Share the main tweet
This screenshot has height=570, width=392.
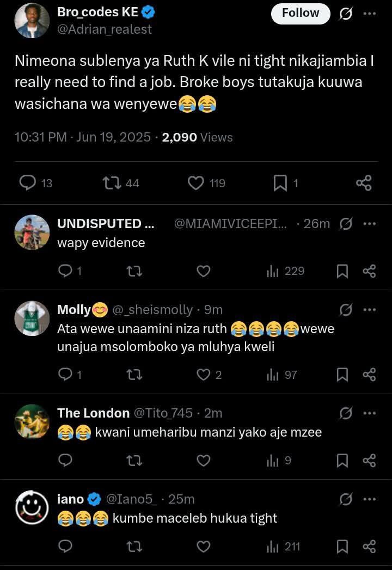(x=364, y=183)
